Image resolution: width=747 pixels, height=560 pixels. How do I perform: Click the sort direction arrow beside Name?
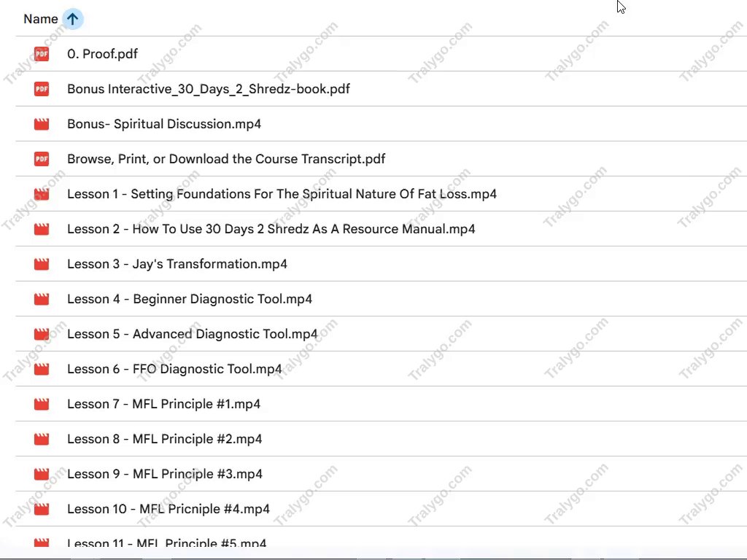click(x=72, y=19)
